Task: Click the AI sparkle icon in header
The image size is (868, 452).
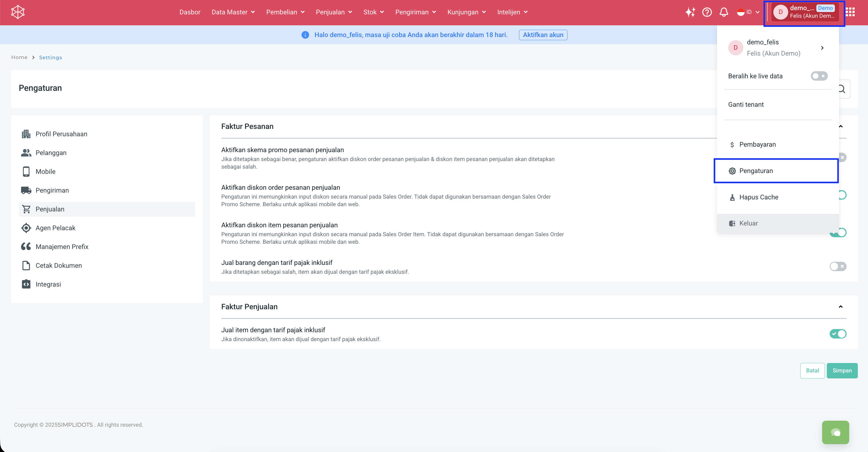Action: point(690,12)
